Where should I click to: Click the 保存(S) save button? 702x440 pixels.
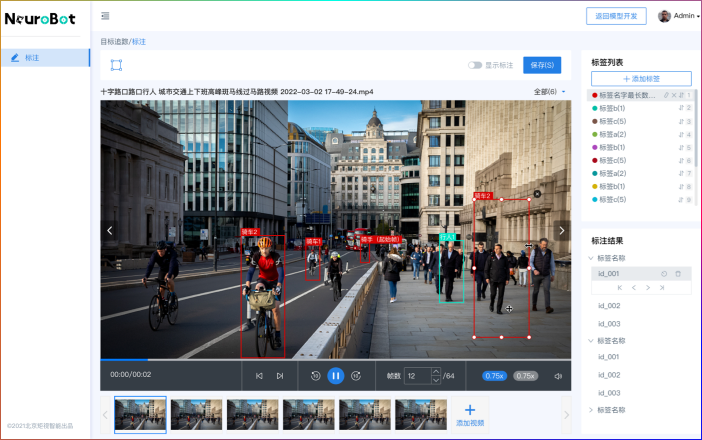(x=542, y=65)
